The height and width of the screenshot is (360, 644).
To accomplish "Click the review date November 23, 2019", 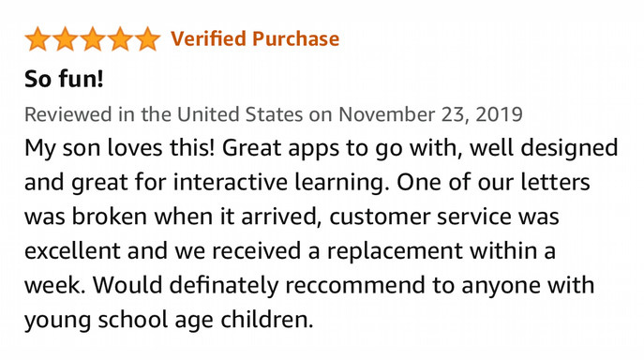I will [x=430, y=114].
